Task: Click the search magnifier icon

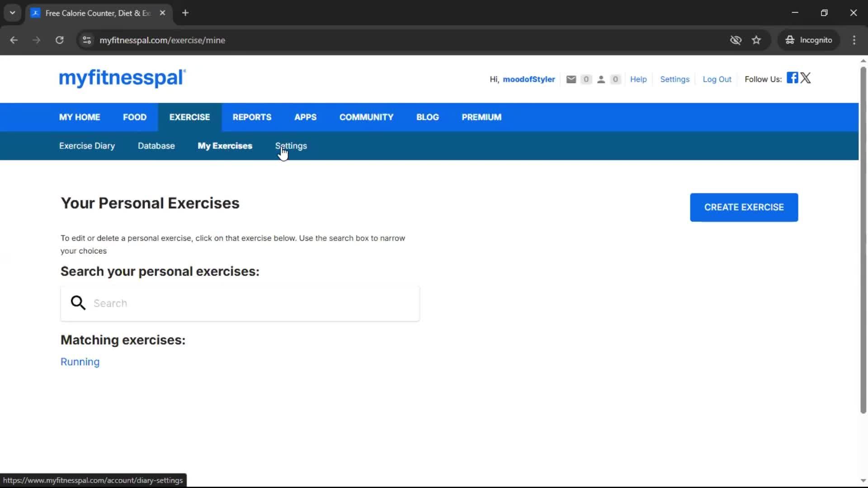Action: coord(78,303)
